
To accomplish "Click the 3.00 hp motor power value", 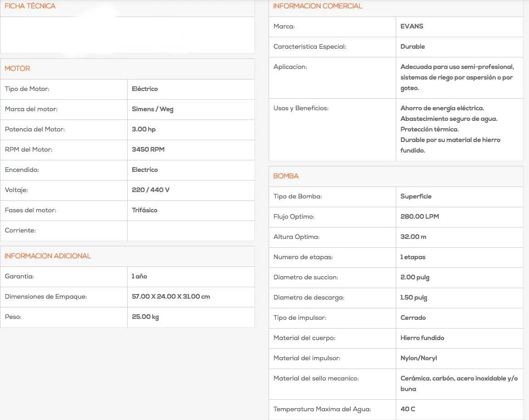I will (x=143, y=129).
